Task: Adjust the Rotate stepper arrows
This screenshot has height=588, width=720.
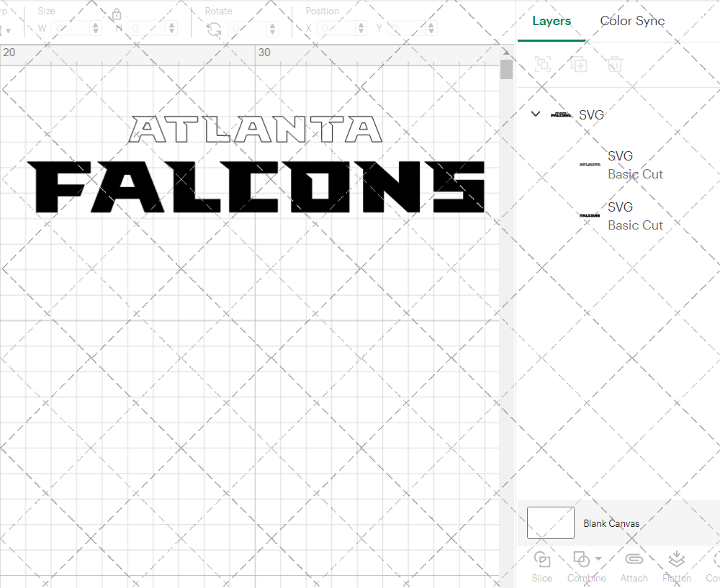Action: (273, 29)
